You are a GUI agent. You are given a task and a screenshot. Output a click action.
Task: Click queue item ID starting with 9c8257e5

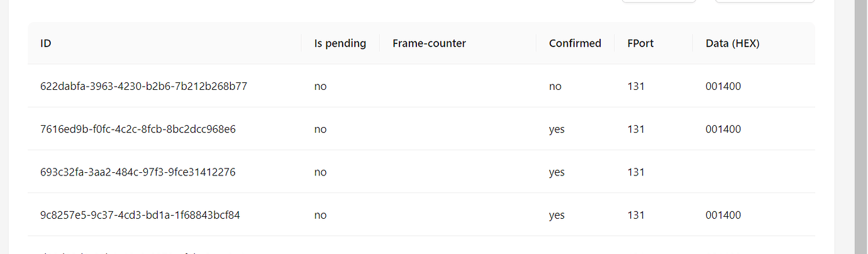(140, 215)
